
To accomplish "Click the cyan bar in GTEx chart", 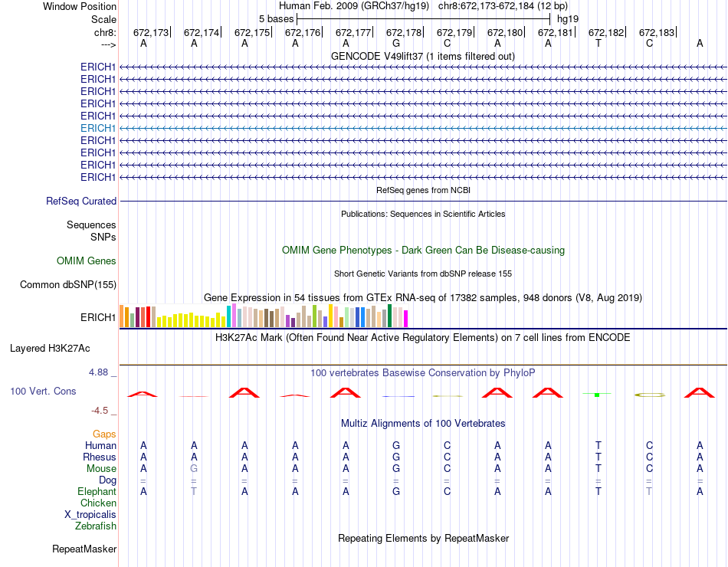I will tap(228, 316).
